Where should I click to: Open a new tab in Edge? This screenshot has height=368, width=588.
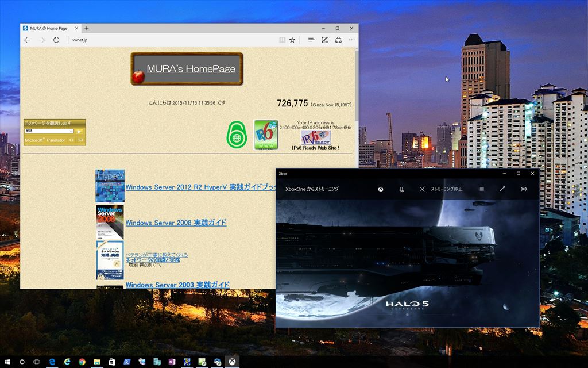[86, 28]
